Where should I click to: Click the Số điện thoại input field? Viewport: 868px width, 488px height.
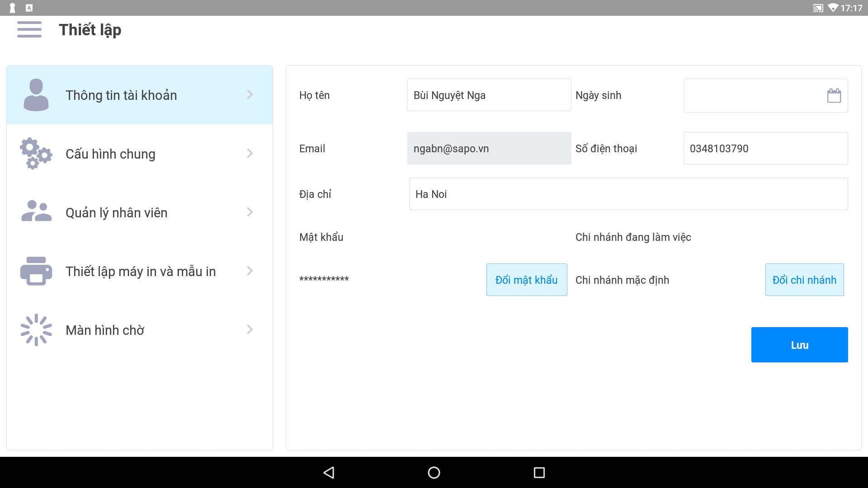(x=765, y=148)
